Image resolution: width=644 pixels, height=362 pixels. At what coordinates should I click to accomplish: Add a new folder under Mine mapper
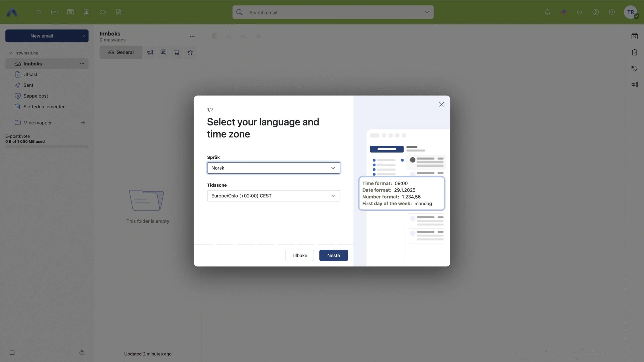click(x=83, y=123)
